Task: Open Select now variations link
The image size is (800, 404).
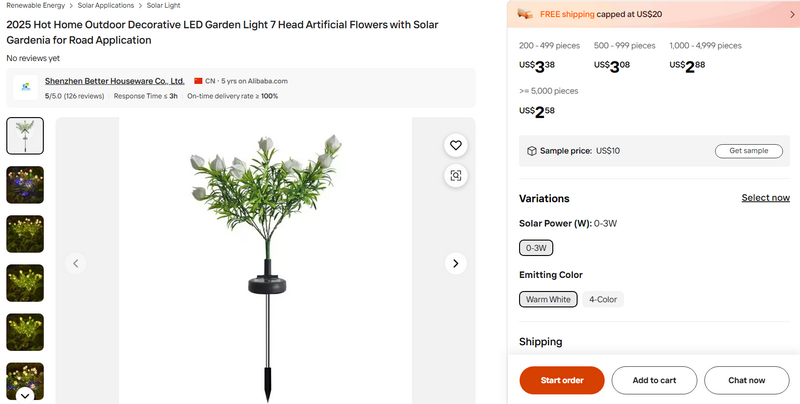Action: click(x=765, y=198)
